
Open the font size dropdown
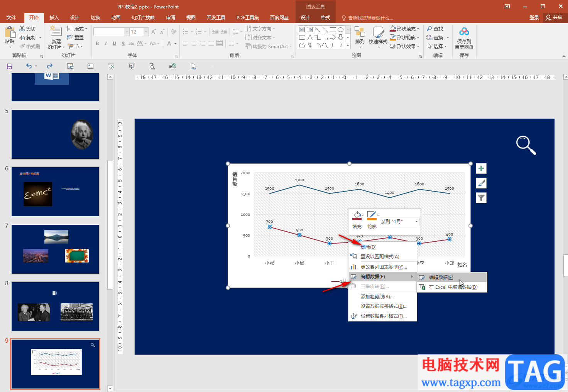(146, 32)
